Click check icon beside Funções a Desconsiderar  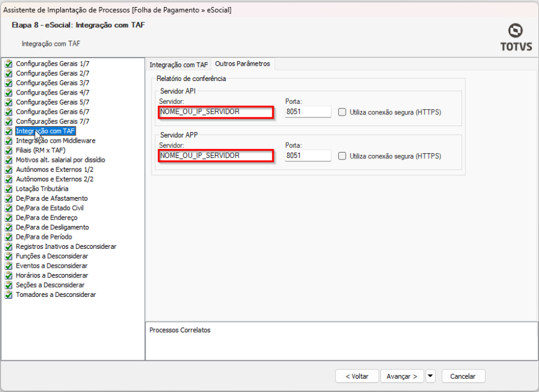[9, 256]
